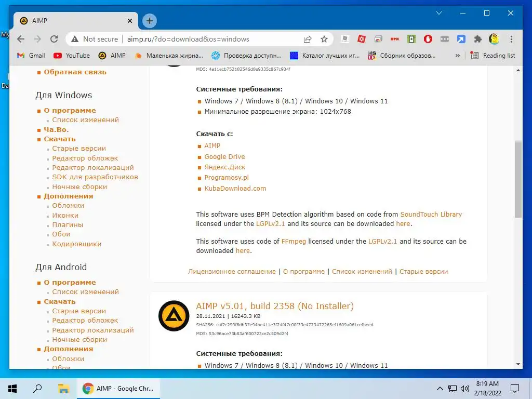Download from the Яндекс.Диск mirror
Screen dimensions: 532x399
[224, 167]
